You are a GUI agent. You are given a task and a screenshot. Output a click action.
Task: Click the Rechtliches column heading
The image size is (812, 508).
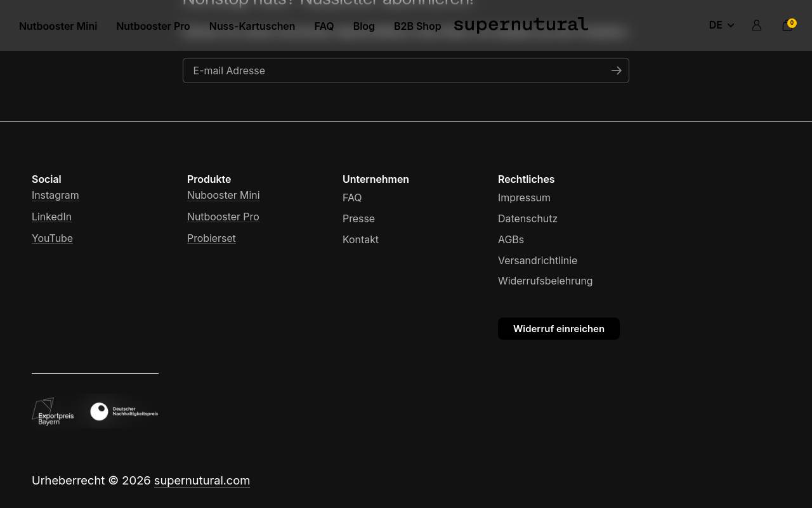tap(526, 179)
